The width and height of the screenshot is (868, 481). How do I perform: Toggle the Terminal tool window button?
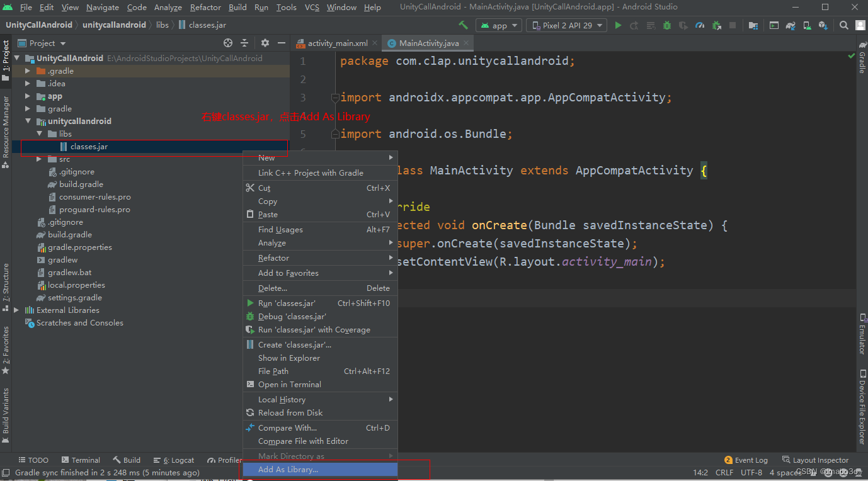(x=80, y=460)
